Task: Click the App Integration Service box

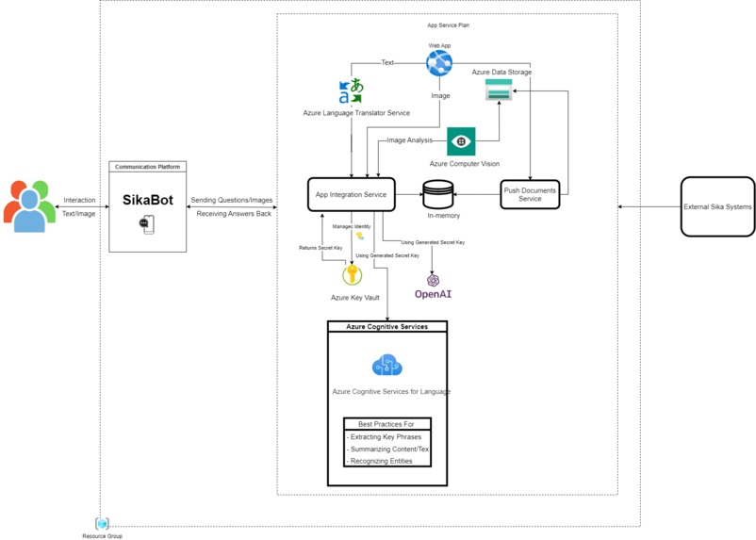Action: click(x=352, y=195)
